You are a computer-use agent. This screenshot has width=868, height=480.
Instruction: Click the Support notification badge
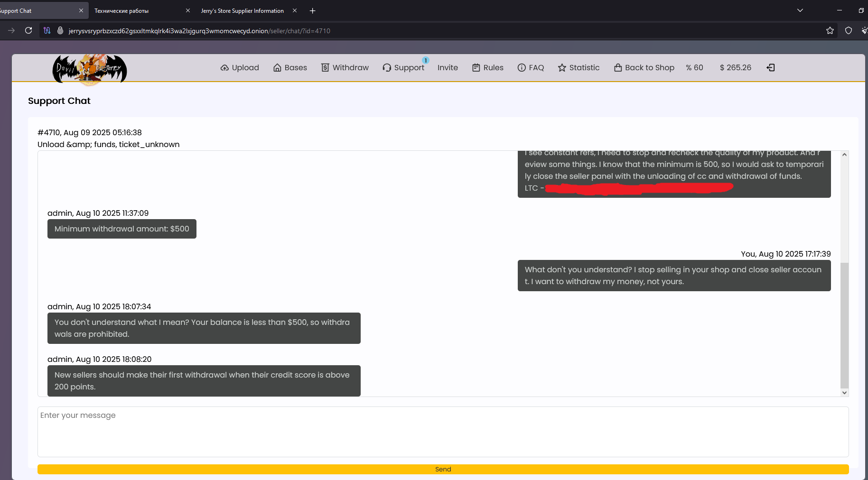point(426,60)
